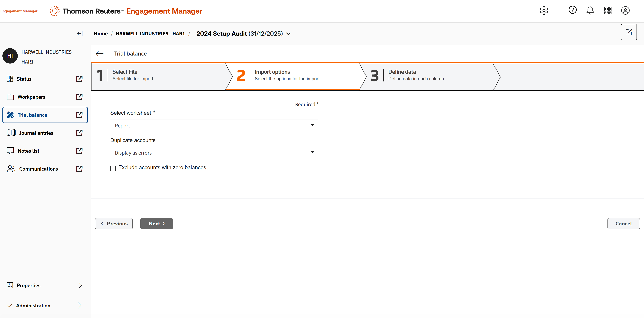Open the Duplicate accounts dropdown
This screenshot has height=318, width=644.
point(214,153)
